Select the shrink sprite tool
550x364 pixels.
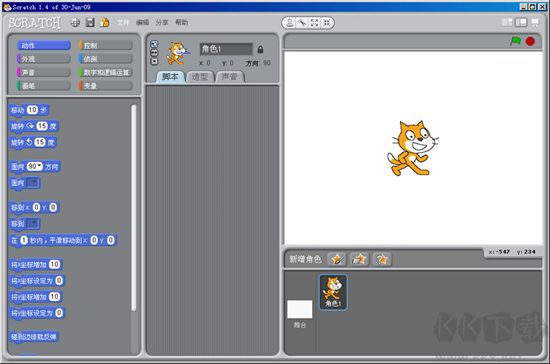(327, 23)
